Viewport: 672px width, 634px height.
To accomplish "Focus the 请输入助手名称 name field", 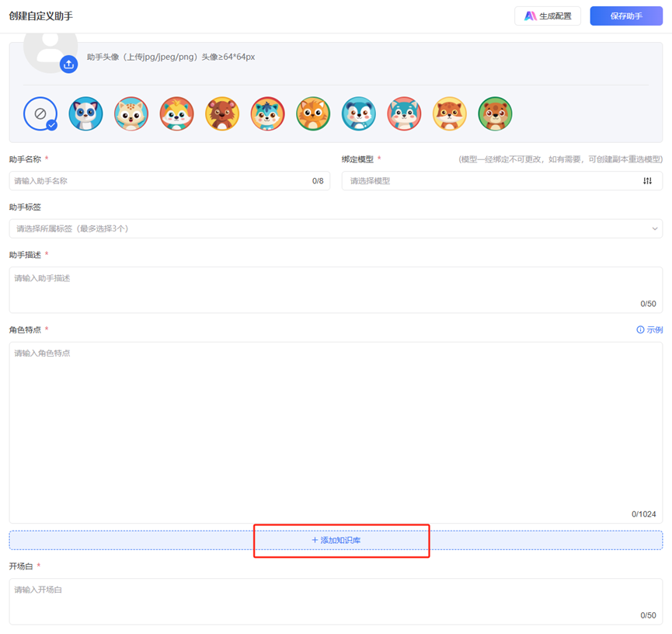I will pyautogui.click(x=169, y=181).
